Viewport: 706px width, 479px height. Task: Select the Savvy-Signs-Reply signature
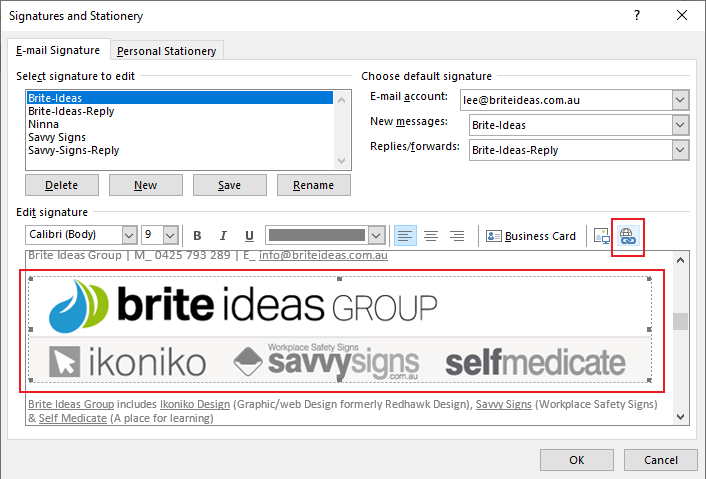(x=180, y=150)
